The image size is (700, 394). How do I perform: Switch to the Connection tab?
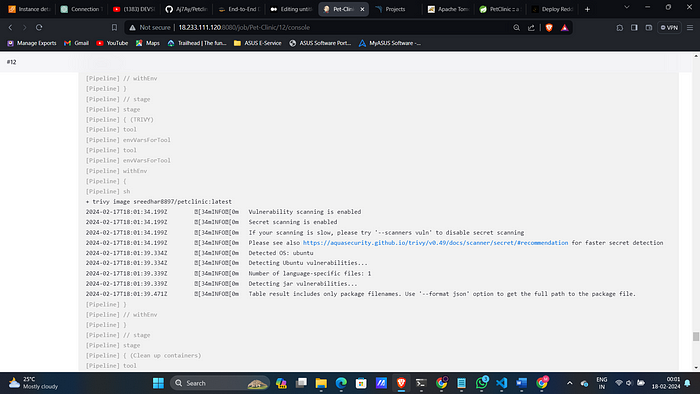[82, 9]
